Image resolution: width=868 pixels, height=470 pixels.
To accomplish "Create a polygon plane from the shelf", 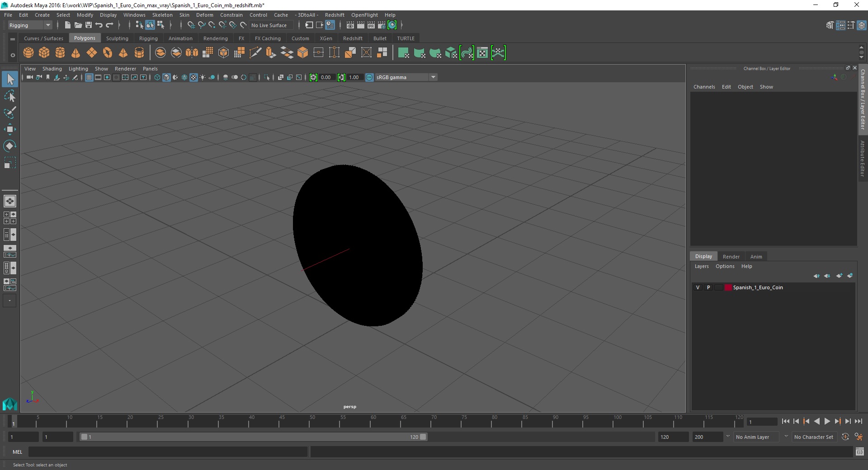I will (92, 53).
